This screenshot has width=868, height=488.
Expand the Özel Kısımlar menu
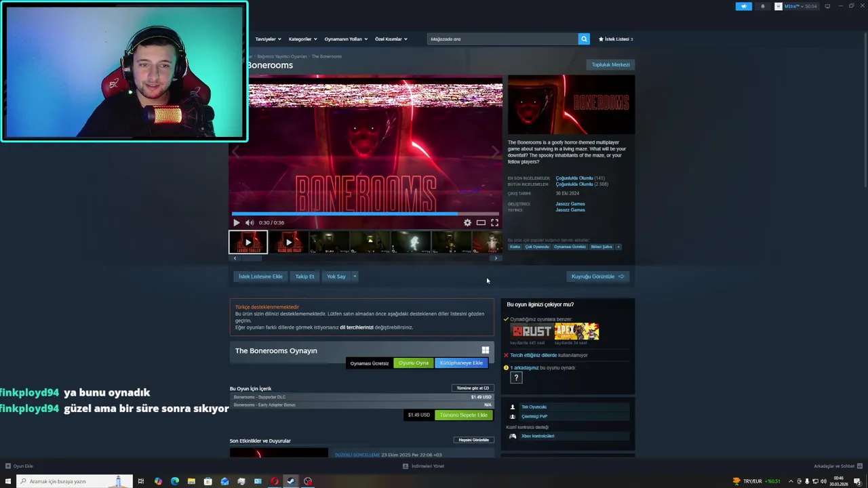coord(391,39)
